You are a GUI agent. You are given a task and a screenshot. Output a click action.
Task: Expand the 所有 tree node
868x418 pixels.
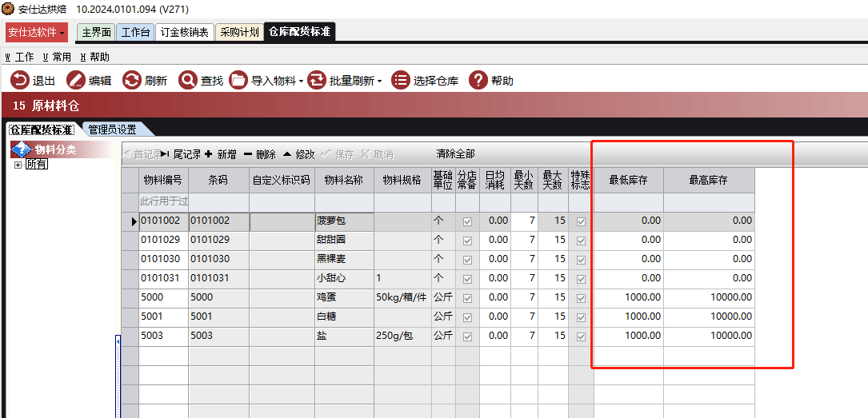click(18, 165)
